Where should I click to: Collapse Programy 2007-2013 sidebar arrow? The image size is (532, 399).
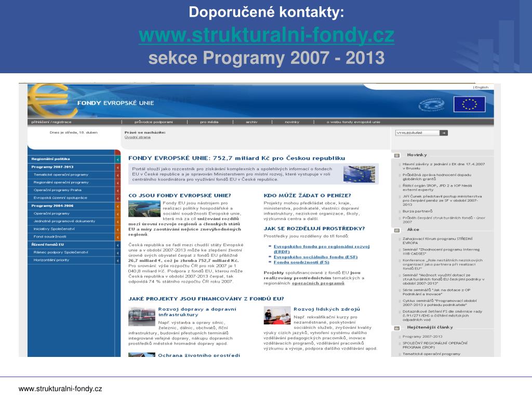(118, 167)
